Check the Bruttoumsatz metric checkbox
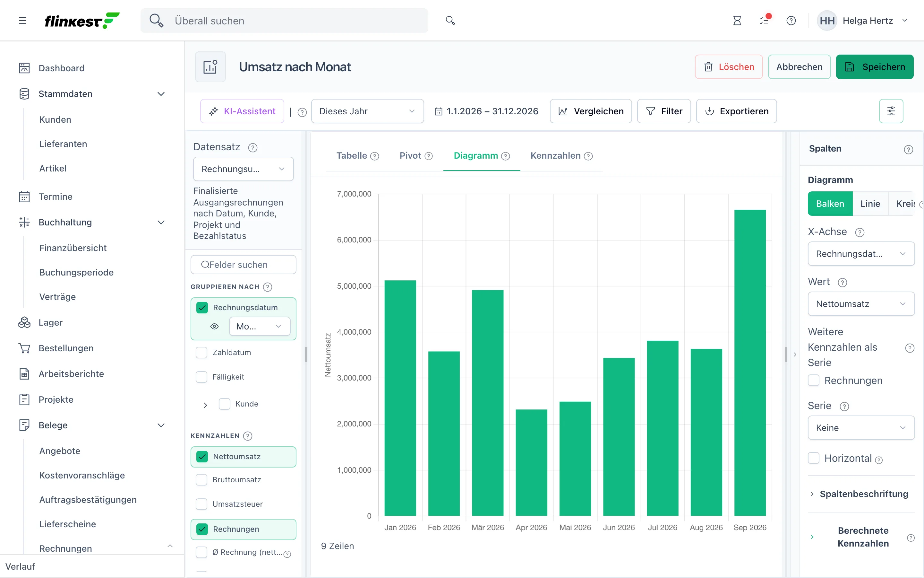Image resolution: width=924 pixels, height=578 pixels. click(201, 480)
